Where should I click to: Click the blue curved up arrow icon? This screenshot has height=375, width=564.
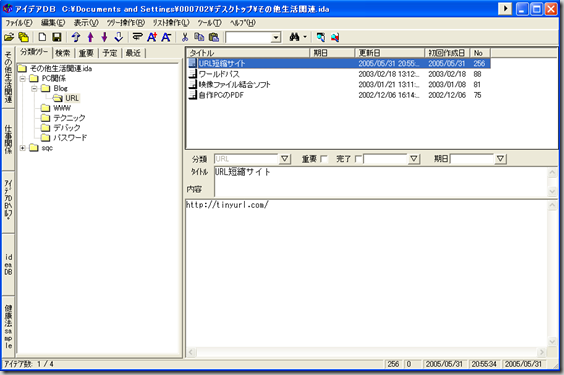pyautogui.click(x=76, y=37)
